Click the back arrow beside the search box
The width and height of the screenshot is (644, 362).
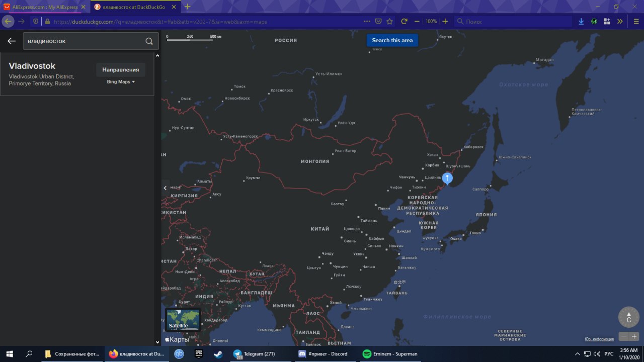(x=11, y=41)
